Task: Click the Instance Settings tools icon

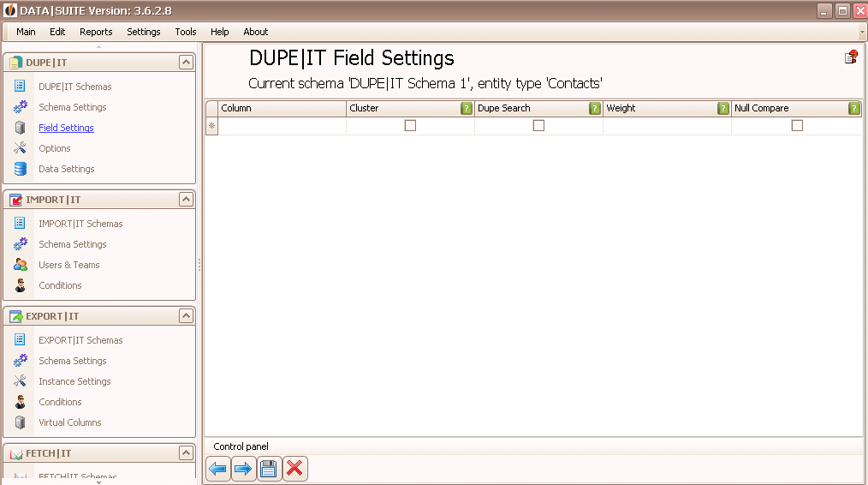Action: coord(20,380)
